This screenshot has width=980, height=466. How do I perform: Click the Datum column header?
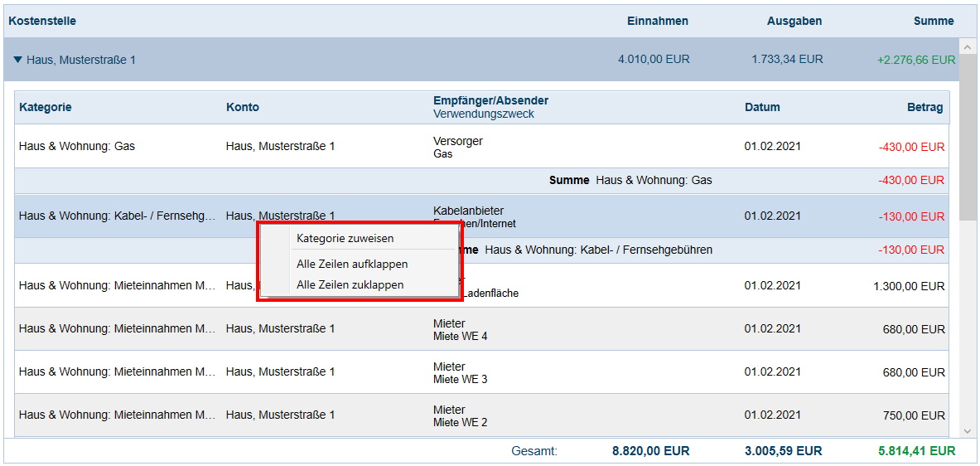pos(762,107)
